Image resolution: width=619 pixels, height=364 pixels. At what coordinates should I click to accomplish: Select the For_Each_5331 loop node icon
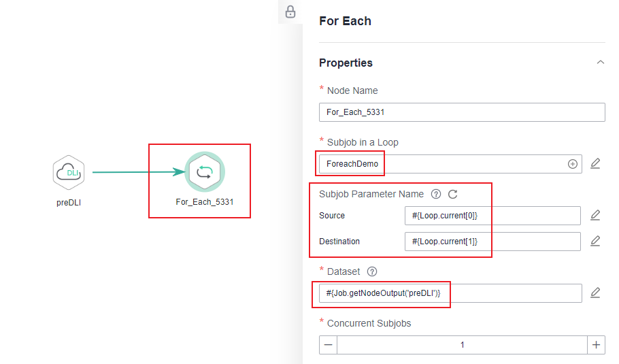click(204, 172)
